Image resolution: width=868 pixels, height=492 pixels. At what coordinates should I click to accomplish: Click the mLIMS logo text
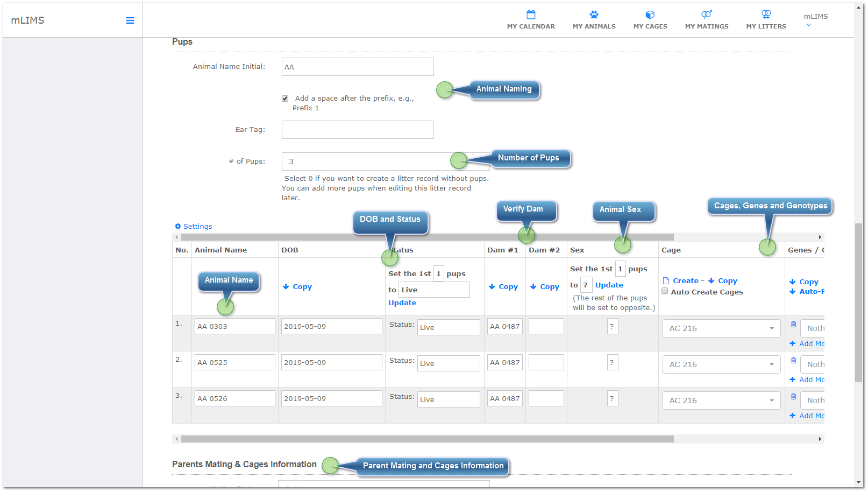[x=28, y=20]
